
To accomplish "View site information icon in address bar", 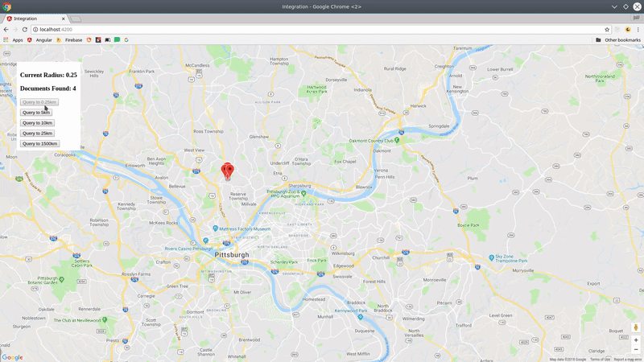I will [x=35, y=30].
